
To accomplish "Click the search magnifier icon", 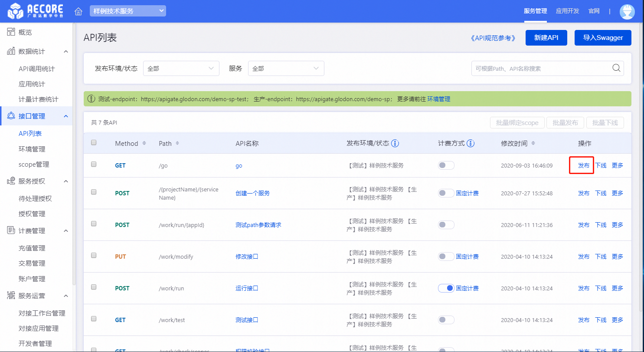I will (x=616, y=68).
